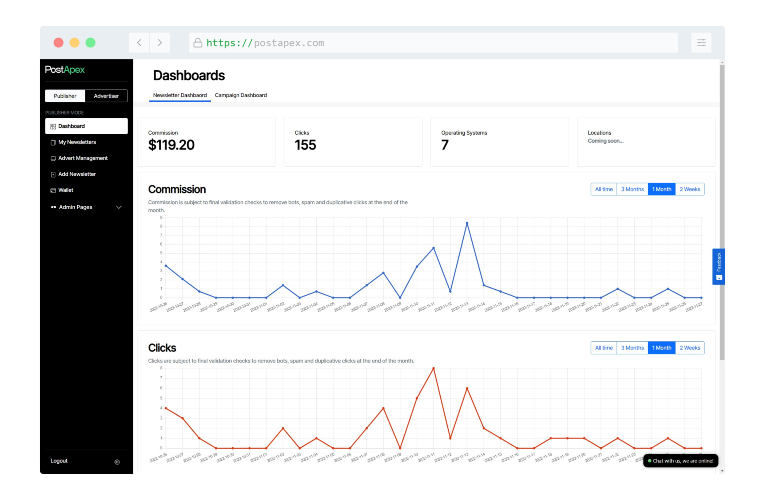765x500 pixels.
Task: Open Wallet via its sidebar icon
Action: [53, 190]
